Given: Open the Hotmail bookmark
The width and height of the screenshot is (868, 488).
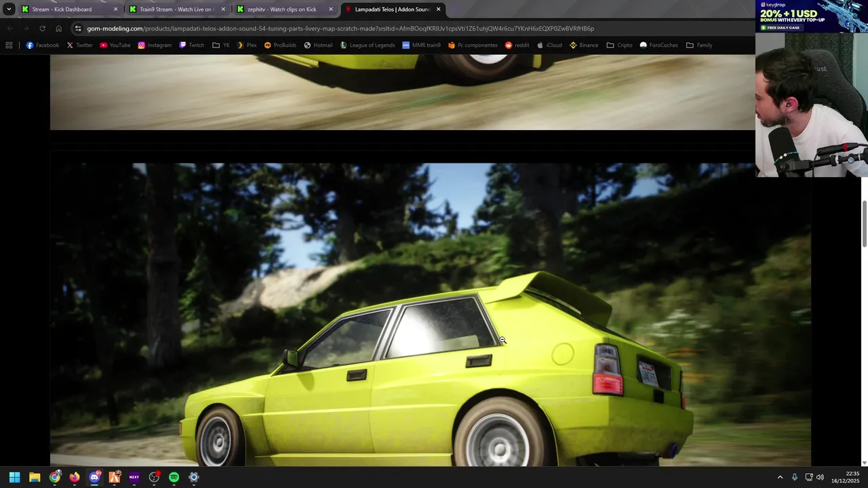Looking at the screenshot, I should point(318,45).
